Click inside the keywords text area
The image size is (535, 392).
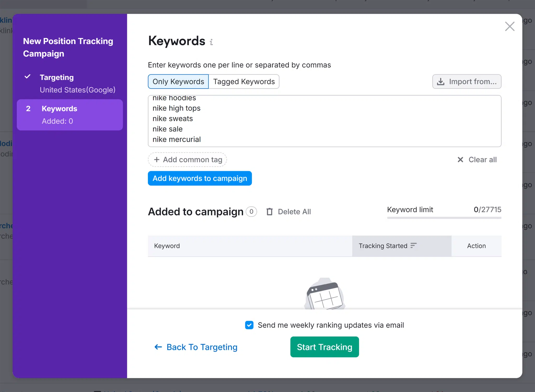click(324, 121)
